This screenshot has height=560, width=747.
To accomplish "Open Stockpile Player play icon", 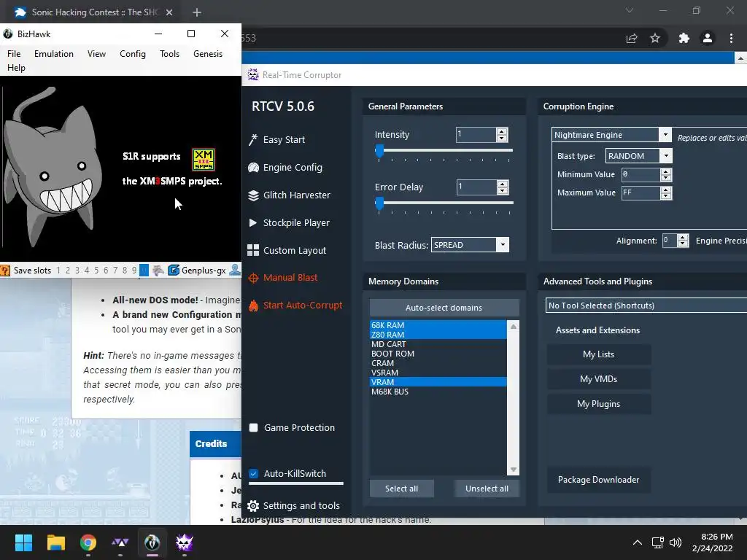I will point(253,222).
